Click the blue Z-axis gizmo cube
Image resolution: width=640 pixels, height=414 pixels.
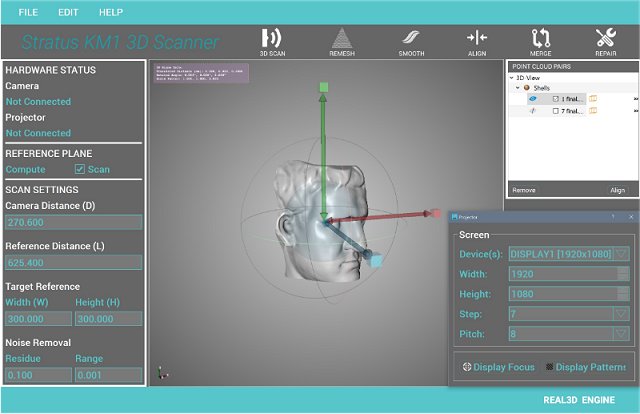[x=376, y=260]
